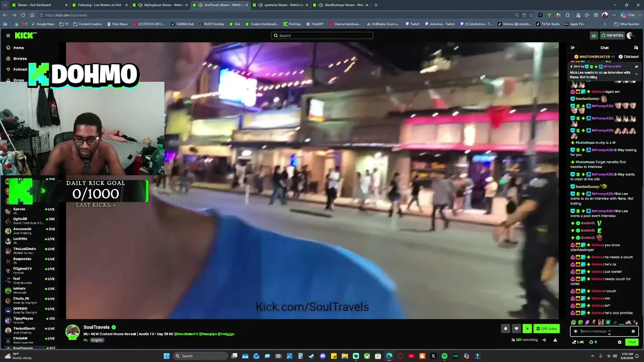Open chat users list icon
The image size is (644, 362).
tap(636, 48)
